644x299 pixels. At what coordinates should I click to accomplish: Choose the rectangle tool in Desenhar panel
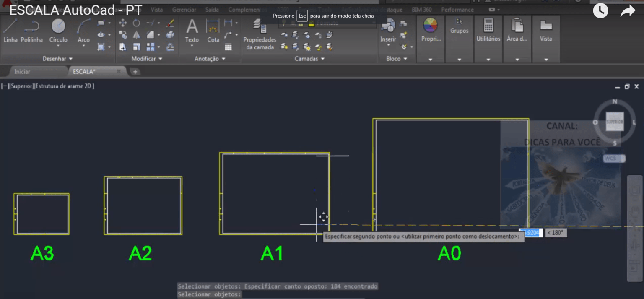coord(101,23)
